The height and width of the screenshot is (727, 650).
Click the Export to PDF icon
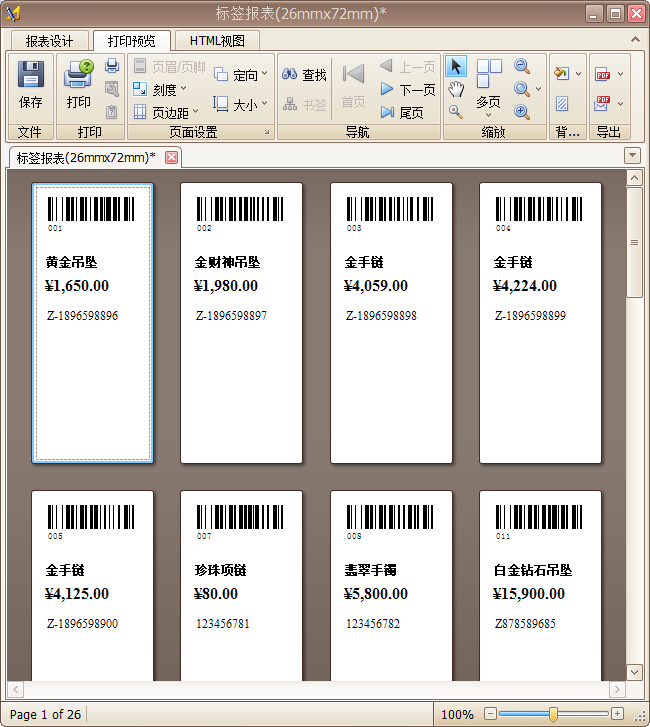pos(603,74)
